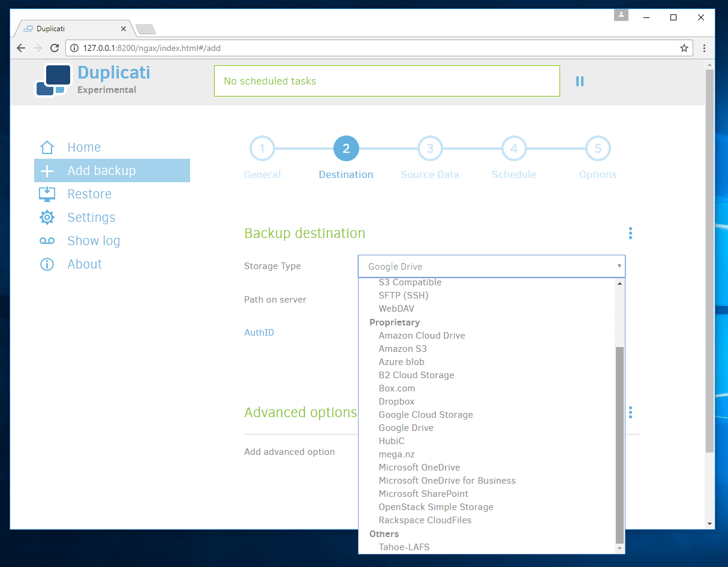
Task: Go to step 1 General
Action: point(262,149)
